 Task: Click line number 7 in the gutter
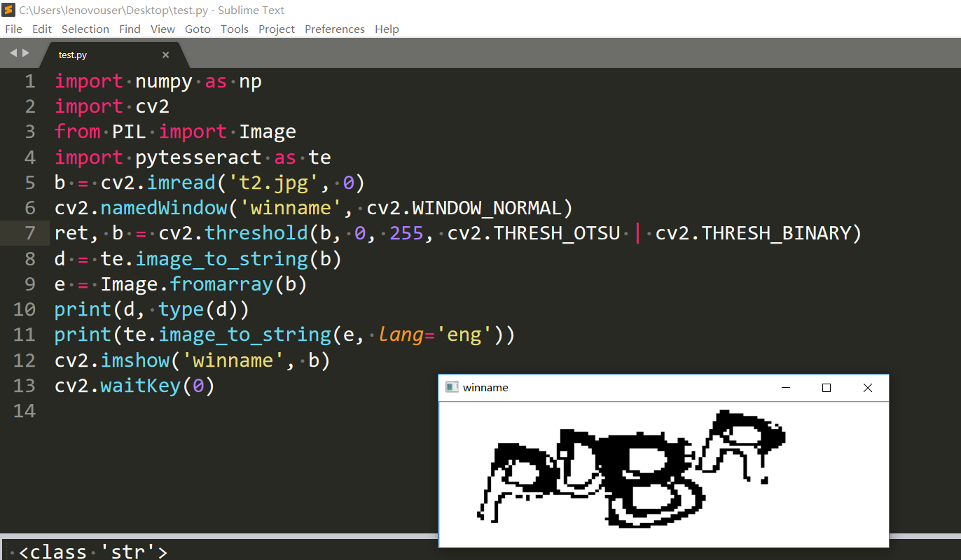(x=29, y=233)
